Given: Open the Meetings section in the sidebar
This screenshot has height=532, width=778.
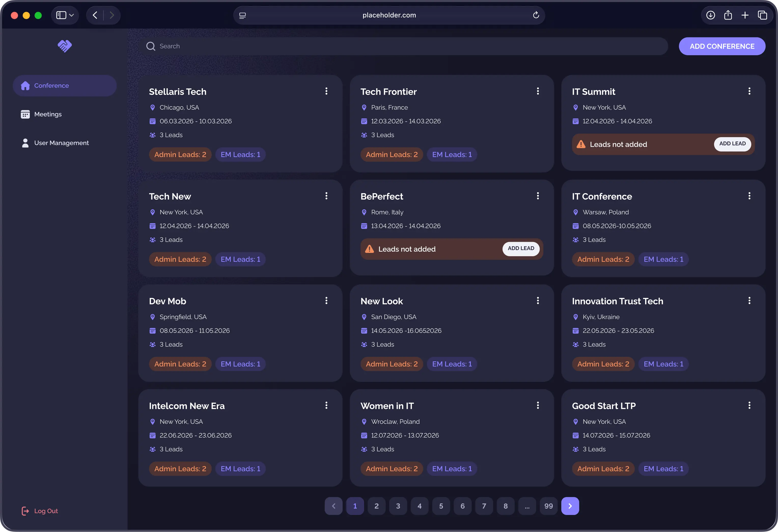Looking at the screenshot, I should tap(48, 114).
